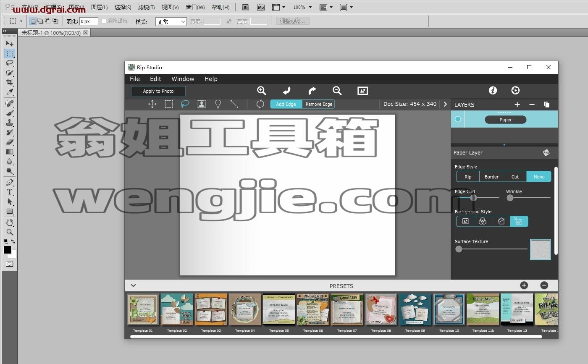Select the Crop tool
This screenshot has width=588, height=364.
click(x=9, y=82)
